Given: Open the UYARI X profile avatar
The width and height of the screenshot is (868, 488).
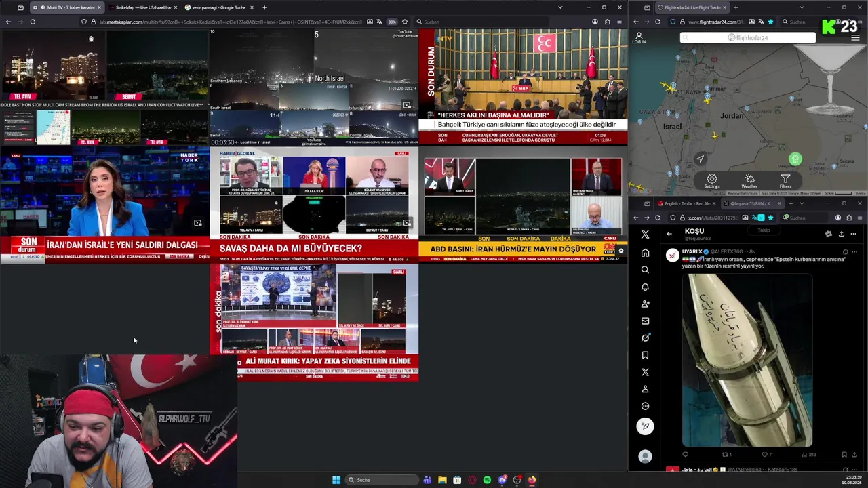Looking at the screenshot, I should pos(672,255).
